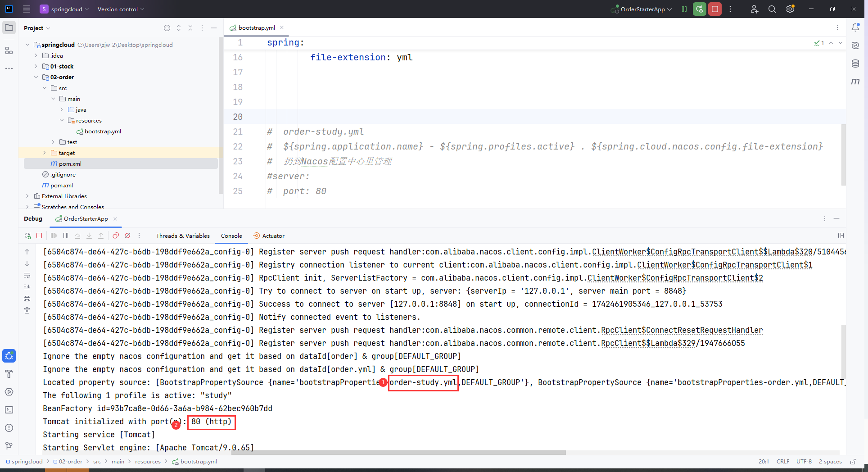Change 2 spaces indent setting
Viewport: 868px width, 472px height.
(x=830, y=461)
